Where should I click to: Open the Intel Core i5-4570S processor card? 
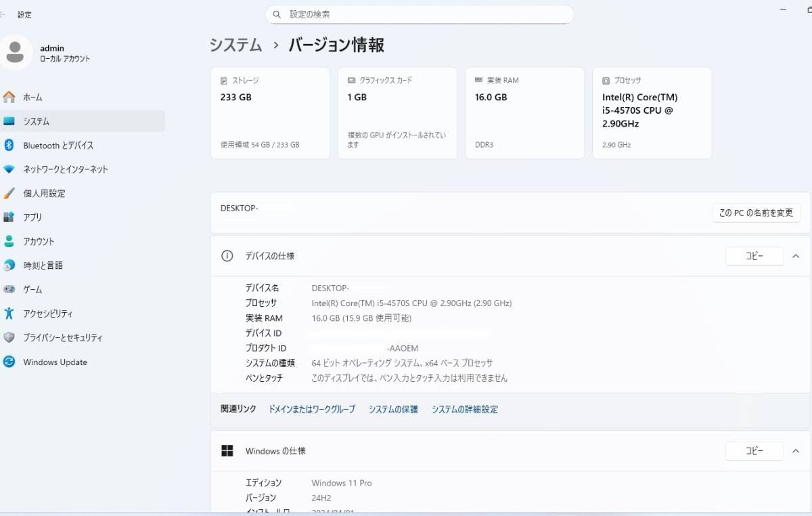pyautogui.click(x=652, y=113)
